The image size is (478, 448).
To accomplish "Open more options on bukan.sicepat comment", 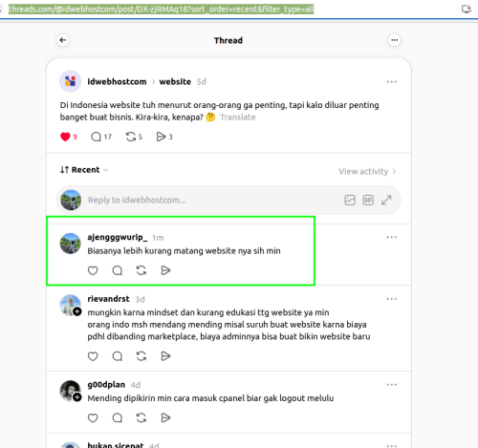I will (391, 445).
